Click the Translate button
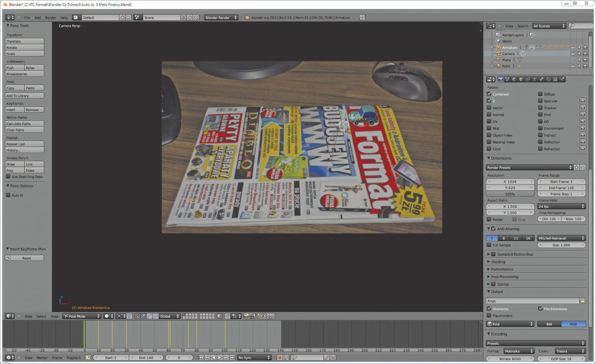596x364 pixels. 24,41
